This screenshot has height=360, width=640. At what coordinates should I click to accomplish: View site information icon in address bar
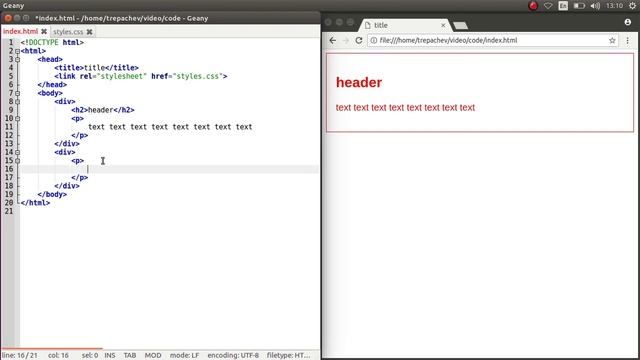point(373,40)
